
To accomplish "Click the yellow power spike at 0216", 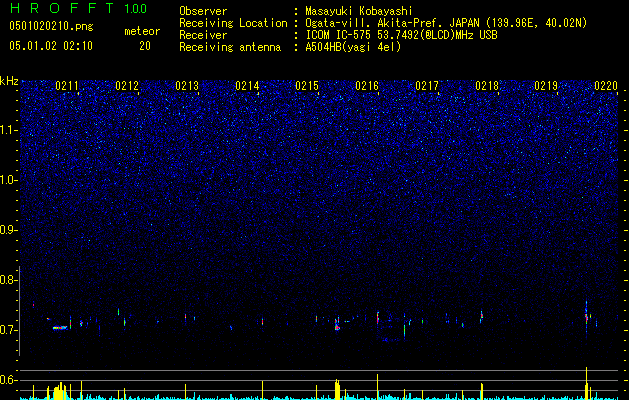I will coord(377,386).
